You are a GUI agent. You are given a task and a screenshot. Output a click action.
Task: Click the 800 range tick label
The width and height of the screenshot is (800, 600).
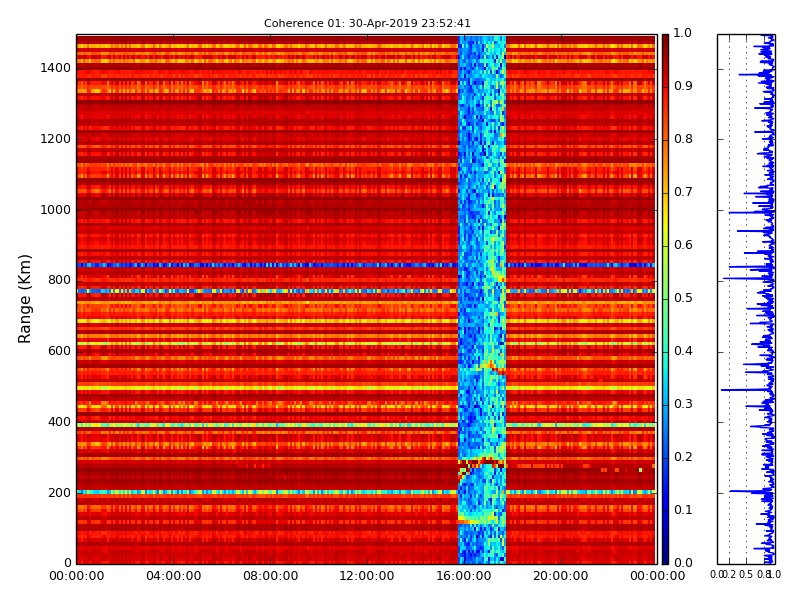coord(59,280)
